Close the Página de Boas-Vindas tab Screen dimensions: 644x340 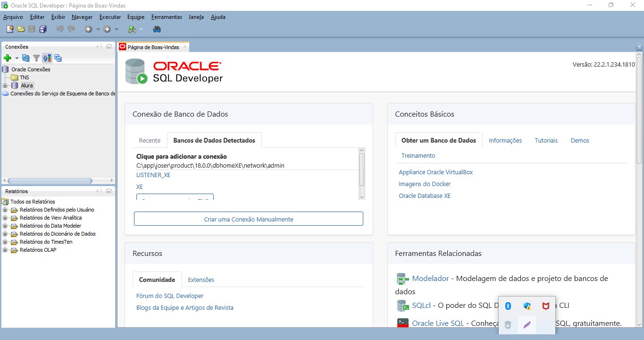185,47
